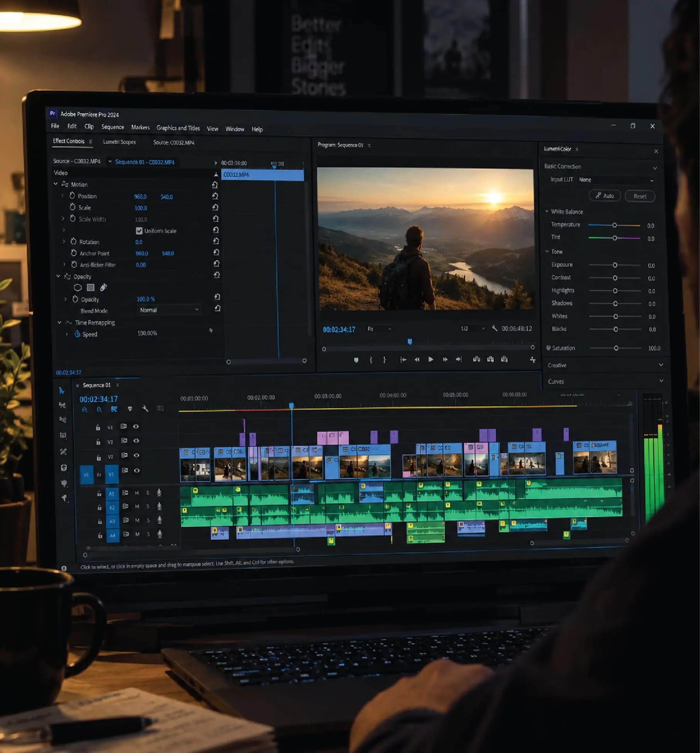
Task: Pick the Track Select Forward tool
Action: coord(62,405)
